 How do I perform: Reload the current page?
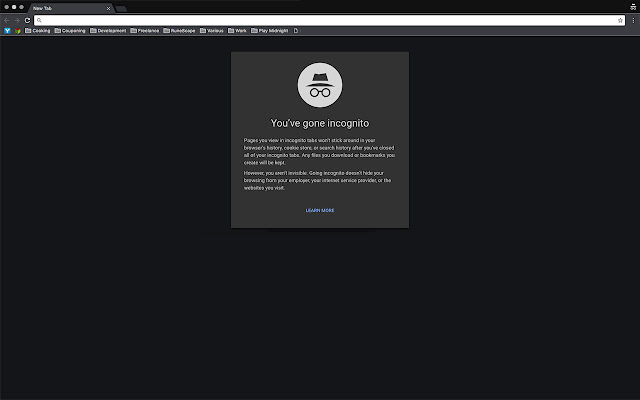pyautogui.click(x=27, y=20)
